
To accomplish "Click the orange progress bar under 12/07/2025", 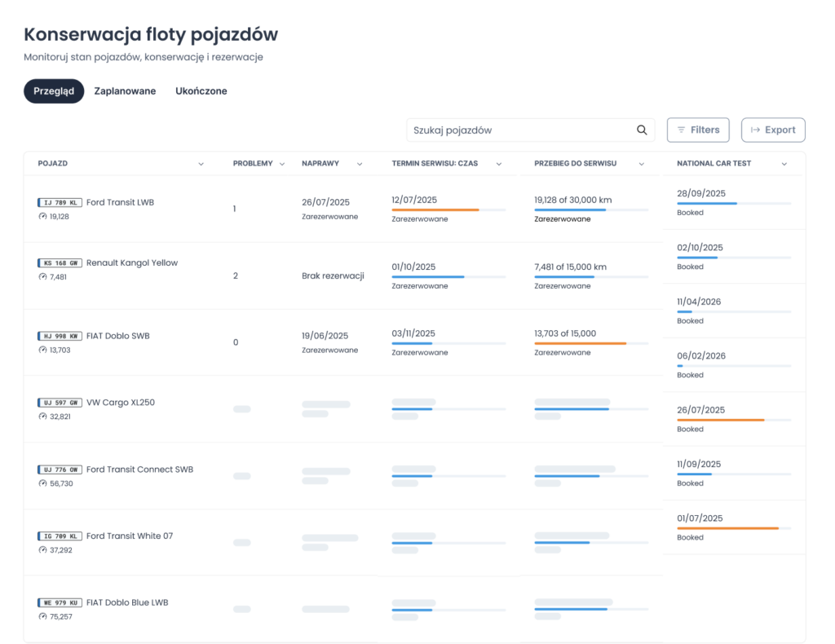I will [435, 210].
